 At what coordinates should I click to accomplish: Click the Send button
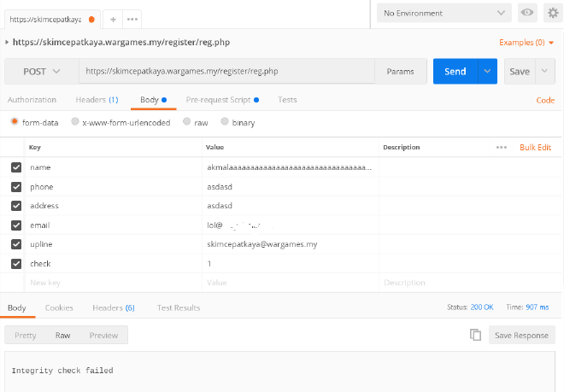pos(455,71)
